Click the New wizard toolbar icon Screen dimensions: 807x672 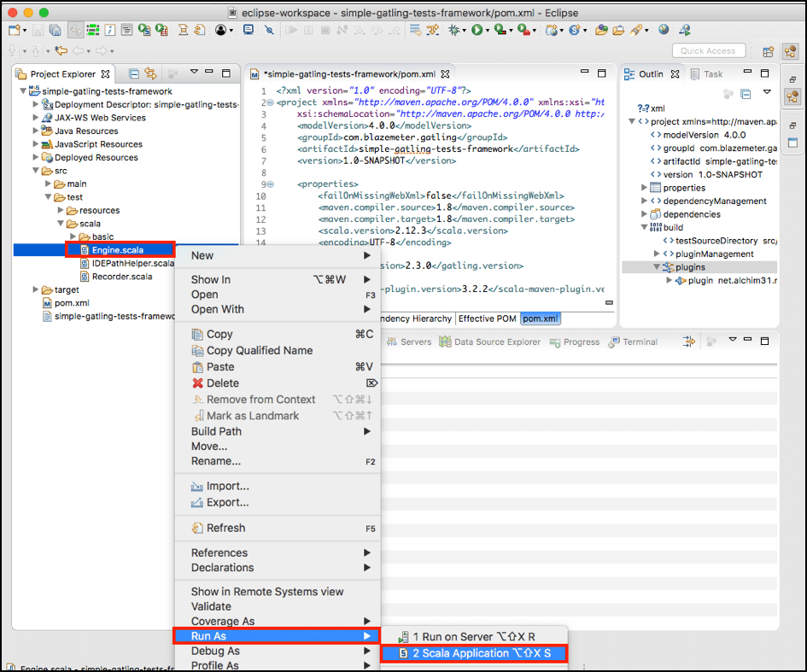pyautogui.click(x=15, y=30)
